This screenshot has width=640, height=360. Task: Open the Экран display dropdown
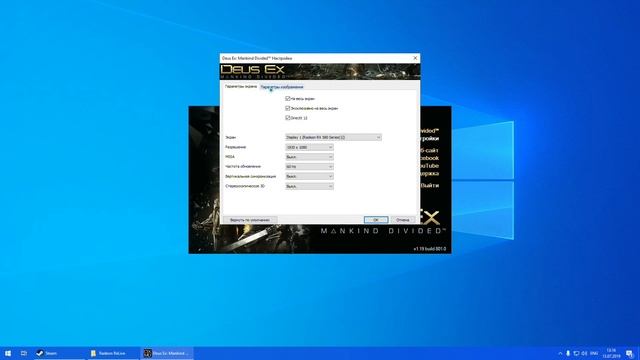point(333,137)
